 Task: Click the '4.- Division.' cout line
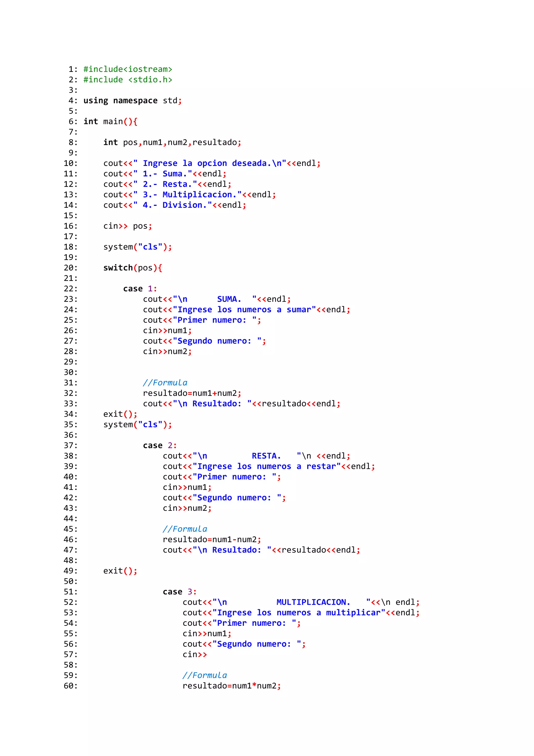[x=175, y=205]
